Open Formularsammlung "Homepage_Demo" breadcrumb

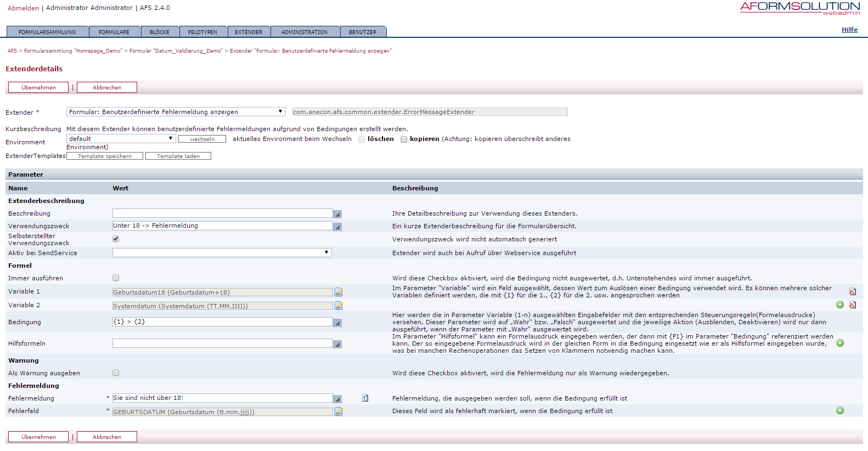click(73, 50)
